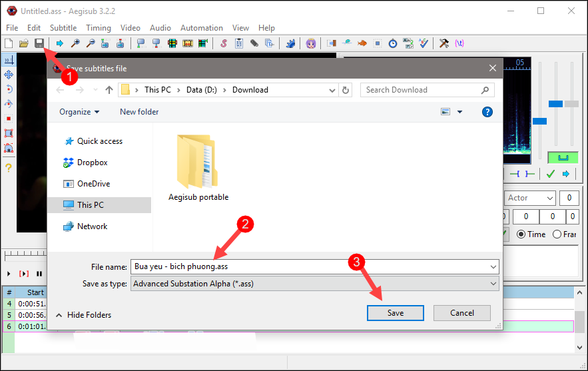The width and height of the screenshot is (588, 371).
Task: Select the Rectangular clip visual tool
Action: [9, 133]
